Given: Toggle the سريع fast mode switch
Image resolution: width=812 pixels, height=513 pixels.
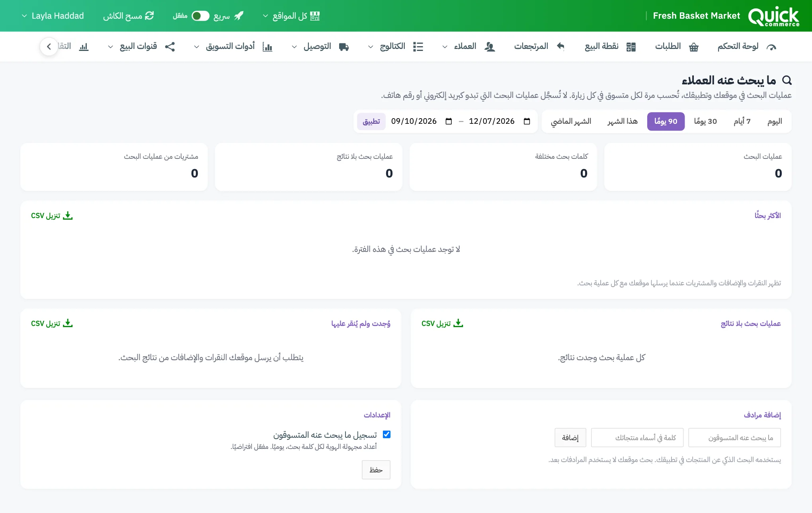Looking at the screenshot, I should (x=200, y=16).
